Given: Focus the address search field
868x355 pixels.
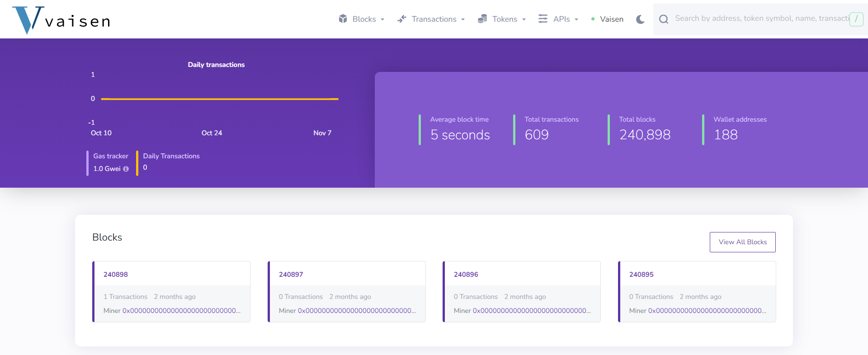Looking at the screenshot, I should pyautogui.click(x=759, y=19).
